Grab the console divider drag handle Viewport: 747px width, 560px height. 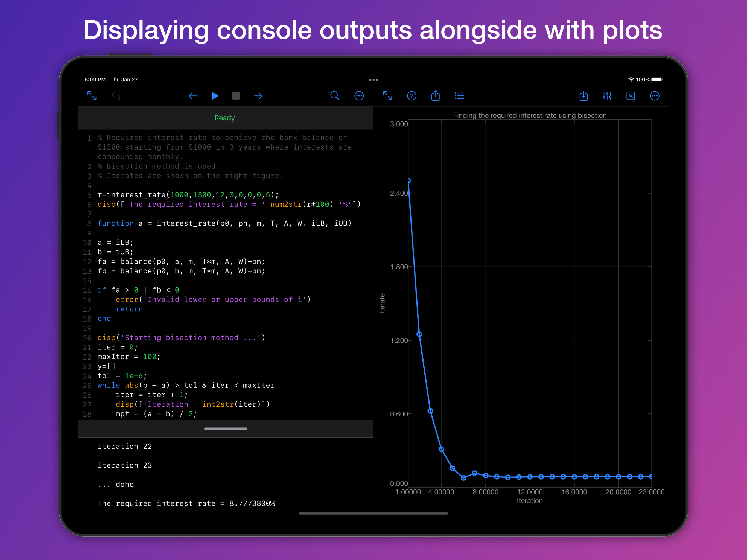(x=226, y=428)
